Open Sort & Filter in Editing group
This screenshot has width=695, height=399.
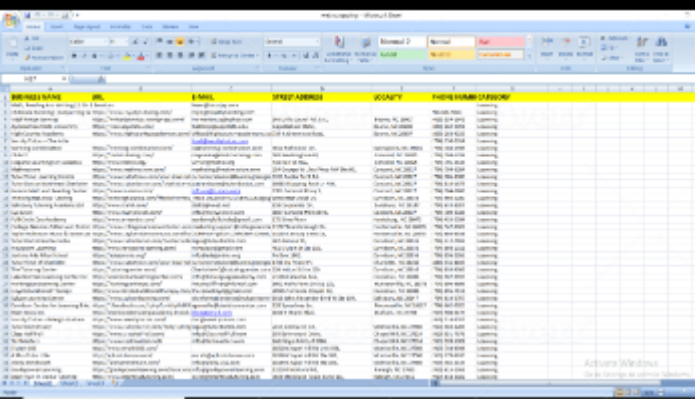click(642, 49)
